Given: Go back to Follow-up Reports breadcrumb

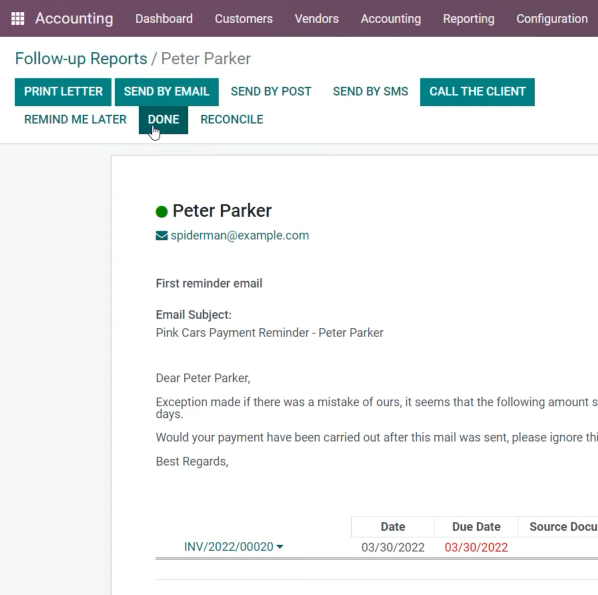Looking at the screenshot, I should point(81,59).
